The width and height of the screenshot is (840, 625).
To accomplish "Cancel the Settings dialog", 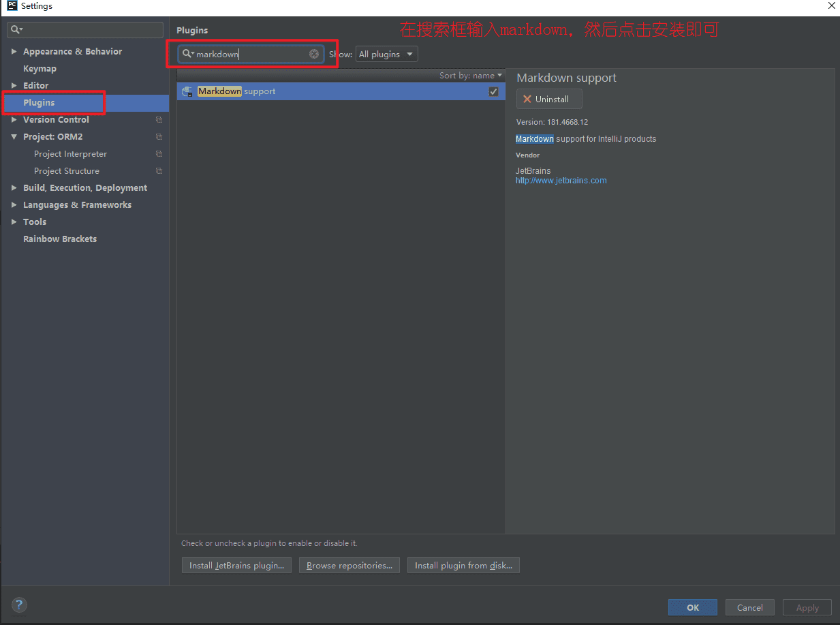I will (750, 607).
